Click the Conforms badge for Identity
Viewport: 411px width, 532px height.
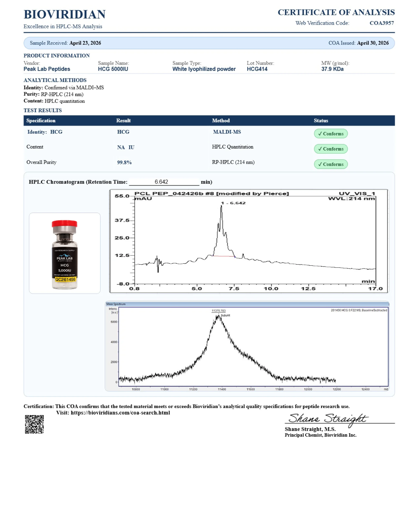pos(331,133)
